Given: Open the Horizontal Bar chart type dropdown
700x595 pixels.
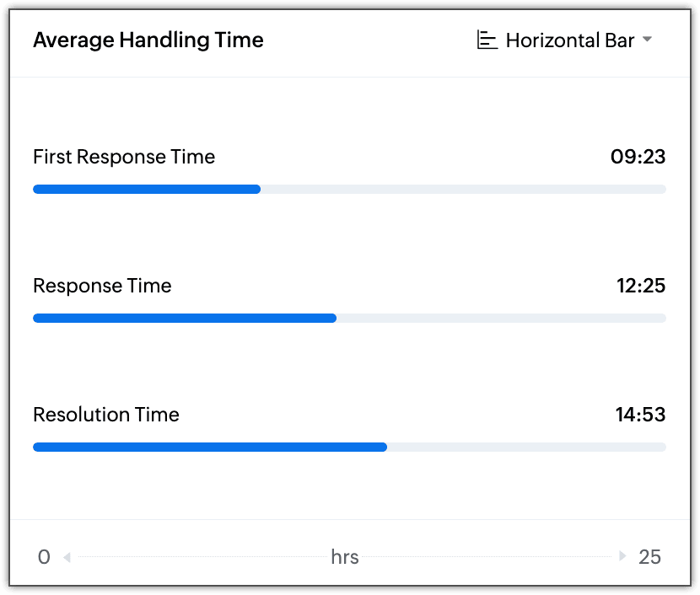Looking at the screenshot, I should [x=565, y=40].
